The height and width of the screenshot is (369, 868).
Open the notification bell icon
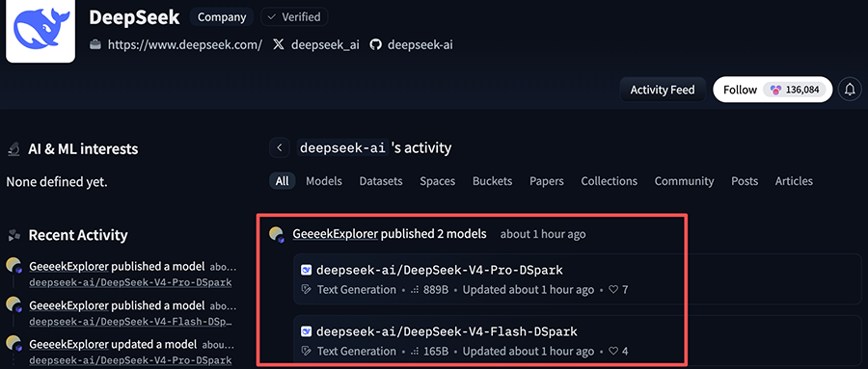click(x=850, y=90)
